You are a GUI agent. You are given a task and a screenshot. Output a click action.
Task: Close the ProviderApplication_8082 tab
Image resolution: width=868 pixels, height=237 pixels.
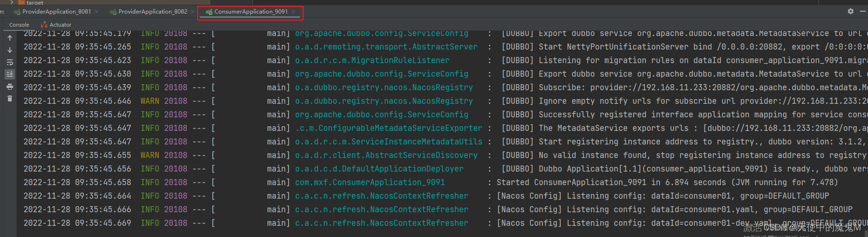(x=193, y=12)
